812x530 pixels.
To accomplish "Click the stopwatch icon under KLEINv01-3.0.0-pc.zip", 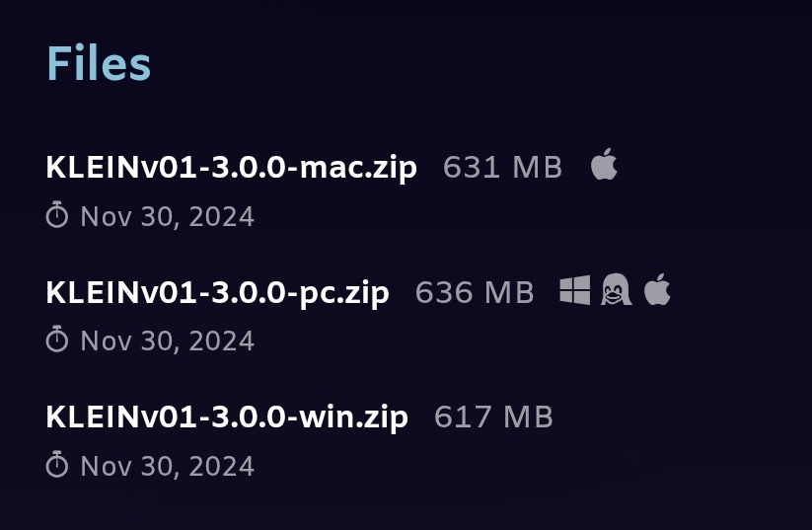I will (x=57, y=340).
